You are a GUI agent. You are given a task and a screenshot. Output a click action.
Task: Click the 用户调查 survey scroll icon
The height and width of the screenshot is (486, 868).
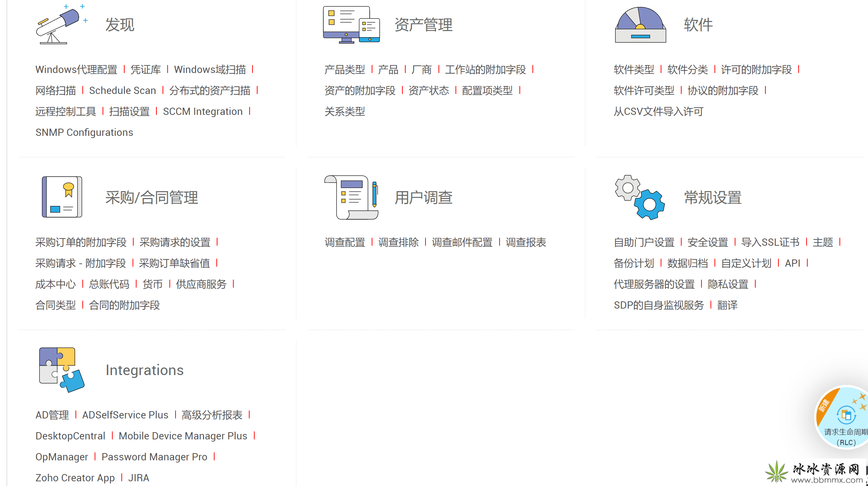[351, 197]
